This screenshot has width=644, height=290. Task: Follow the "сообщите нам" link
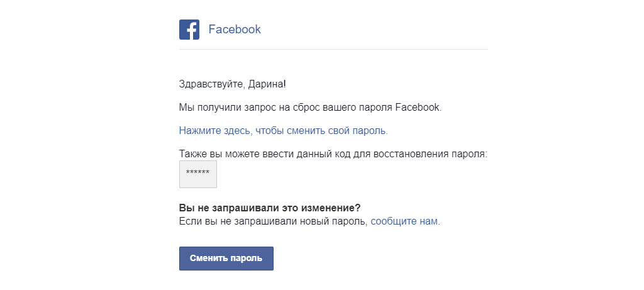click(404, 221)
